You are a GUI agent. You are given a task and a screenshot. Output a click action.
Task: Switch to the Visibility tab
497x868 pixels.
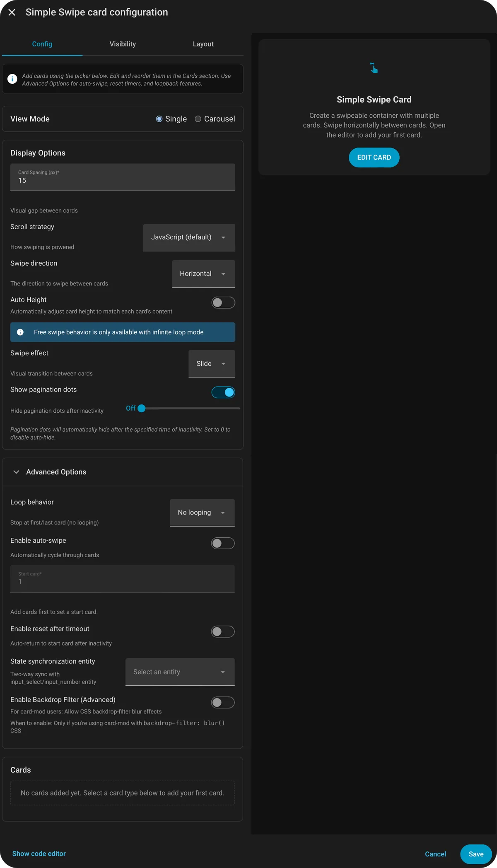(123, 44)
